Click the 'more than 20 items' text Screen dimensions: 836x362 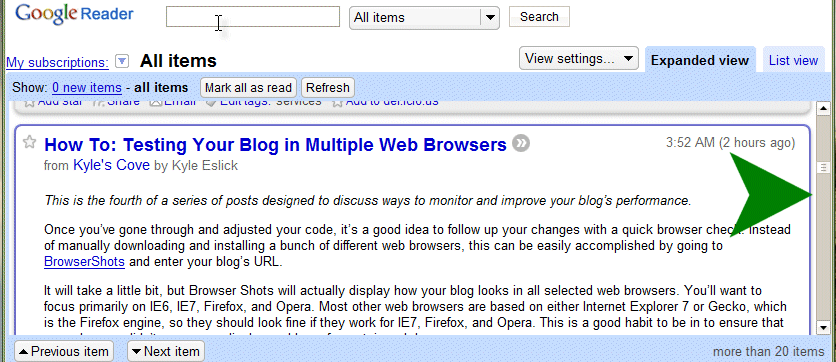click(768, 351)
